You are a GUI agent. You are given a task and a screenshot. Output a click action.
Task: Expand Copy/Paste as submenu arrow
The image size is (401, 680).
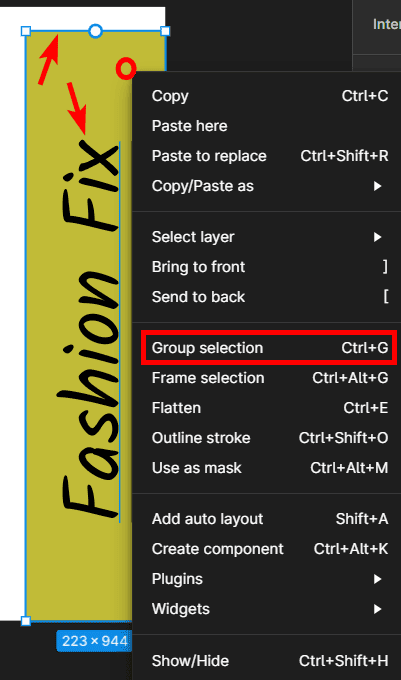(377, 186)
